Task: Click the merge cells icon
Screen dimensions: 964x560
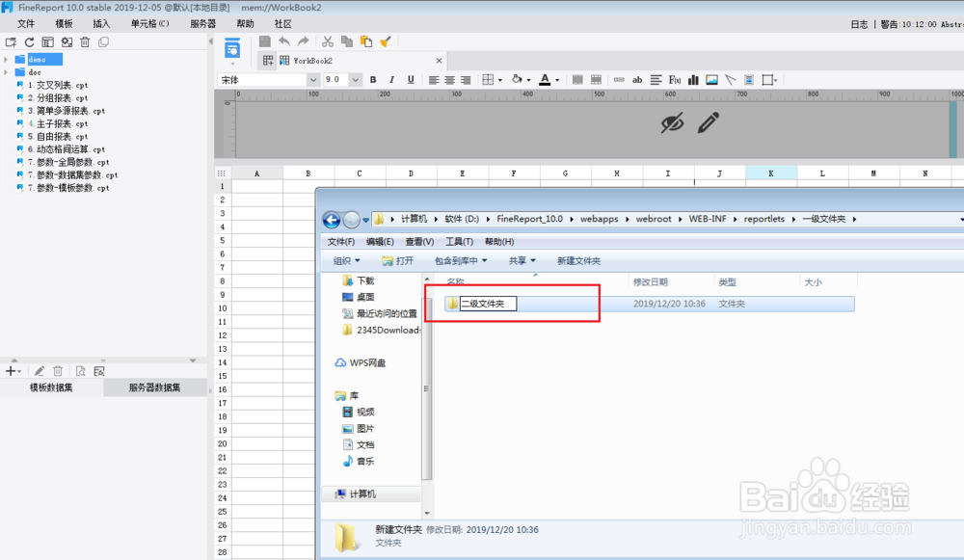Action: 577,80
